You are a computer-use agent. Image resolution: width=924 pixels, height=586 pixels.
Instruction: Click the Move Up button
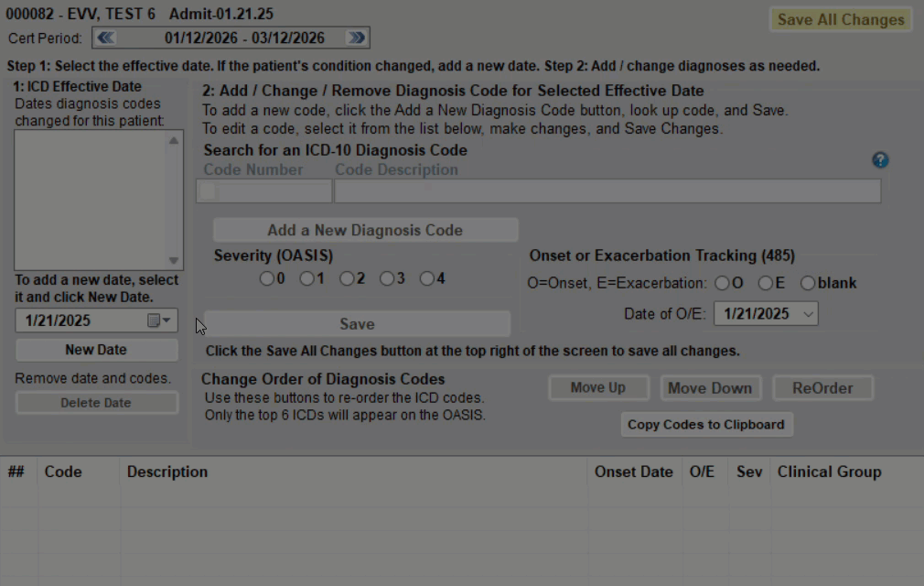pos(598,388)
